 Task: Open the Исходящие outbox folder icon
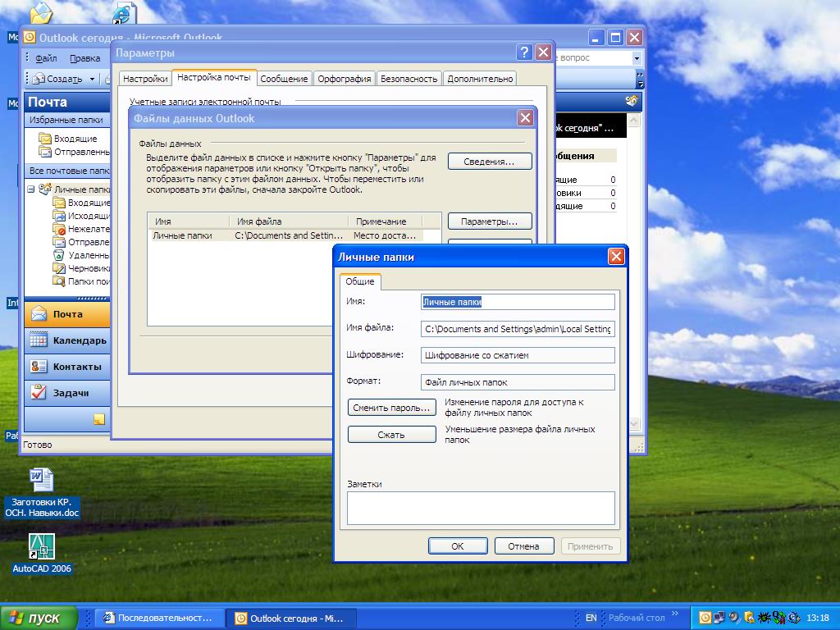pyautogui.click(x=59, y=216)
